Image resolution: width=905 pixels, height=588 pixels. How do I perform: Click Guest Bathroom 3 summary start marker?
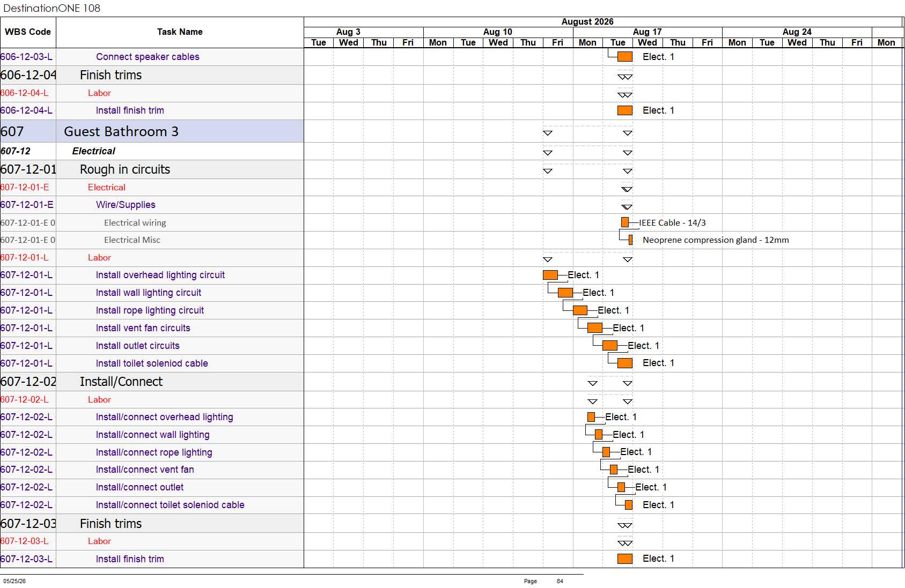pos(548,133)
